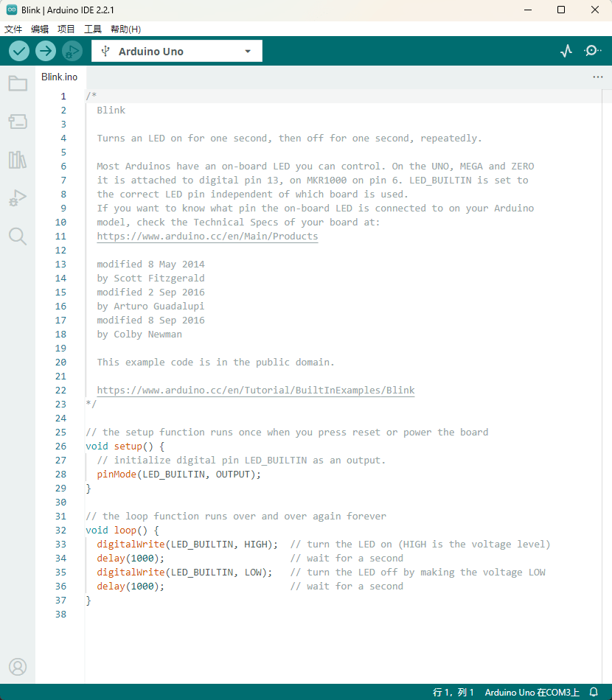Open the Boards Manager sidebar
This screenshot has width=612, height=700.
[18, 122]
